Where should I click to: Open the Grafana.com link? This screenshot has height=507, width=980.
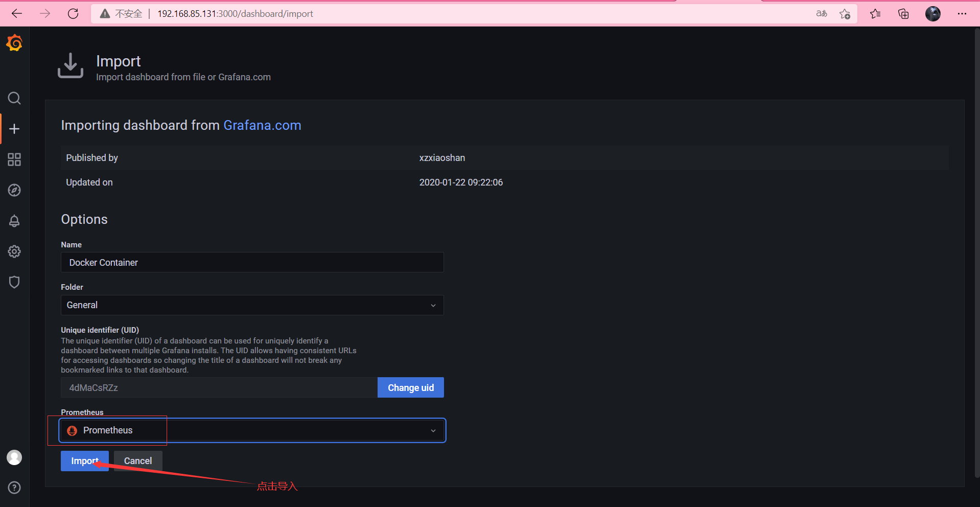[x=262, y=125]
